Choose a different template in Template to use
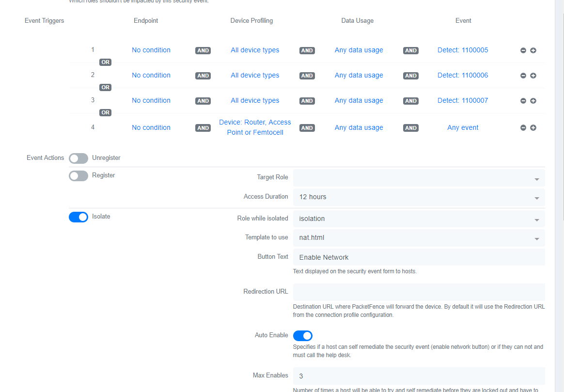564x392 pixels. pyautogui.click(x=419, y=238)
